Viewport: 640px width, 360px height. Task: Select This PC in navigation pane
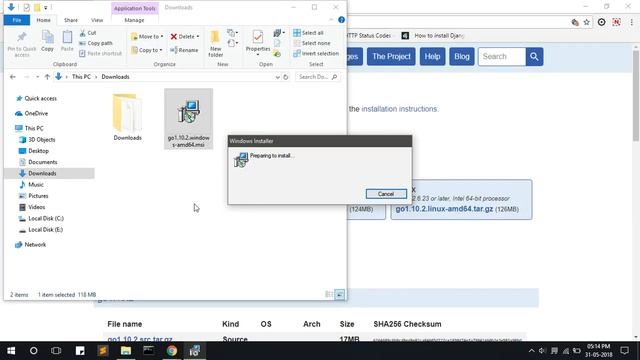pos(34,128)
